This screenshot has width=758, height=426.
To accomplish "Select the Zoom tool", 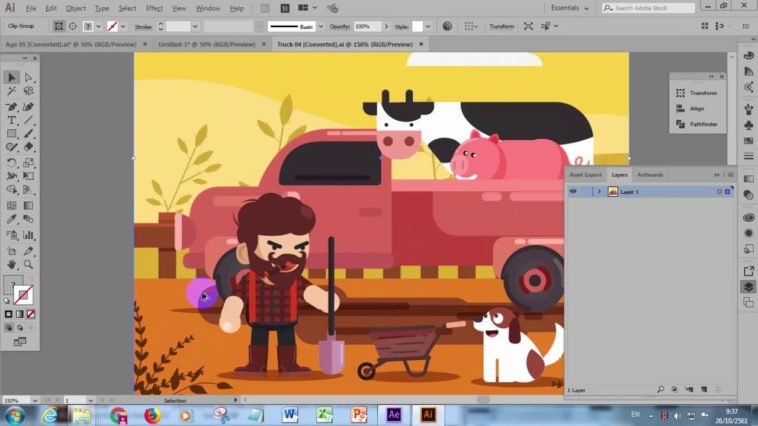I will [x=29, y=264].
